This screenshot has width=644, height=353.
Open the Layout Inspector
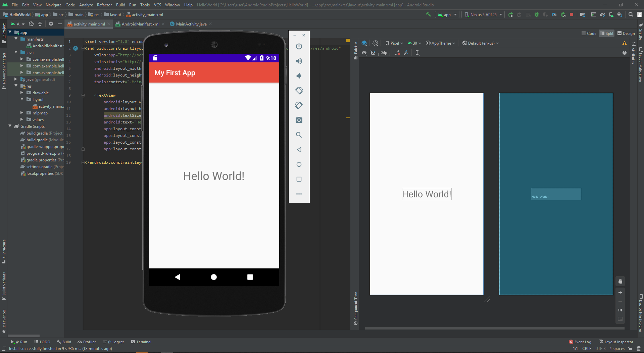pos(616,342)
